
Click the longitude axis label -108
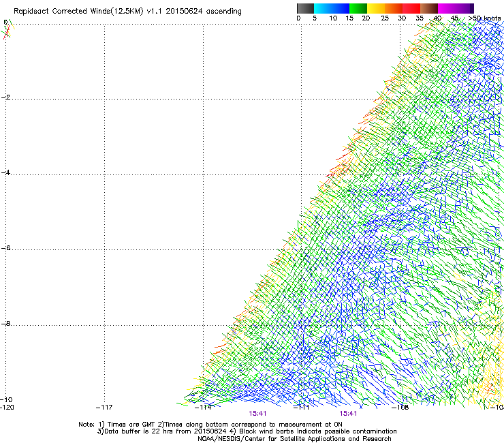click(400, 408)
